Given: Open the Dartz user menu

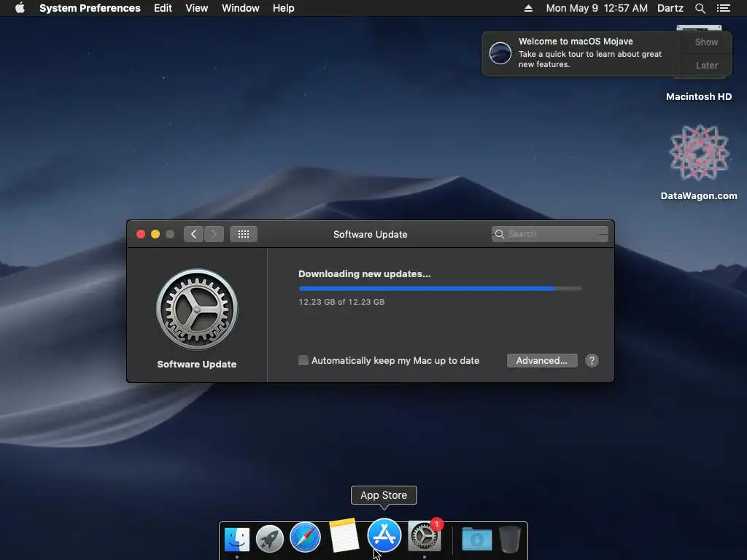Looking at the screenshot, I should (x=670, y=8).
